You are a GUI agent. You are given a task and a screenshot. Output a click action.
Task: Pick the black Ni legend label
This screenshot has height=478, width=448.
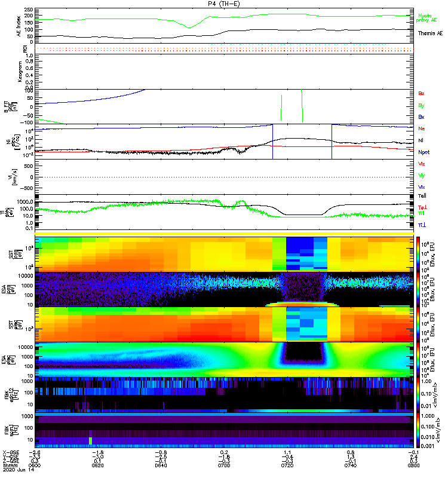pyautogui.click(x=421, y=140)
